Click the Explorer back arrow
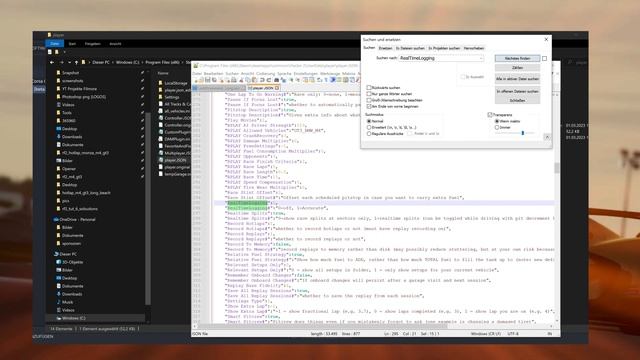640x360 pixels. [x=52, y=62]
